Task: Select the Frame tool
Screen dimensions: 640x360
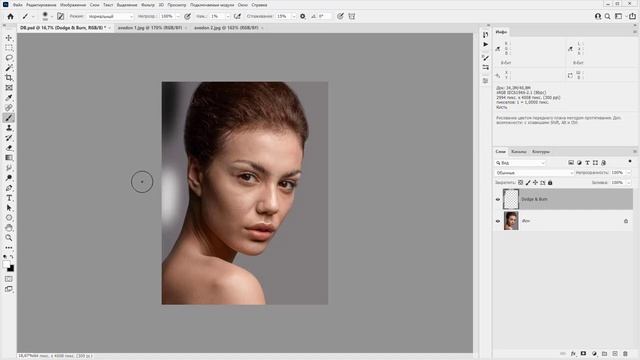Action: point(9,88)
